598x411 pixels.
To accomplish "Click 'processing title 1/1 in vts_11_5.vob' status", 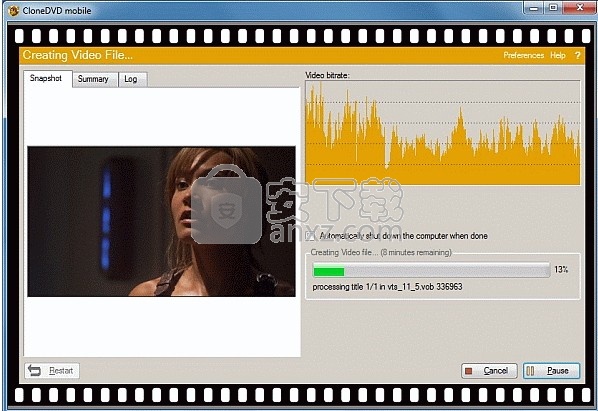I will tap(387, 287).
